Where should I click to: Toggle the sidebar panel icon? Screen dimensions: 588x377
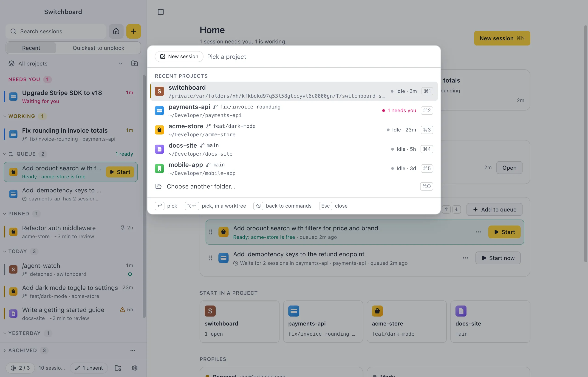(x=161, y=12)
